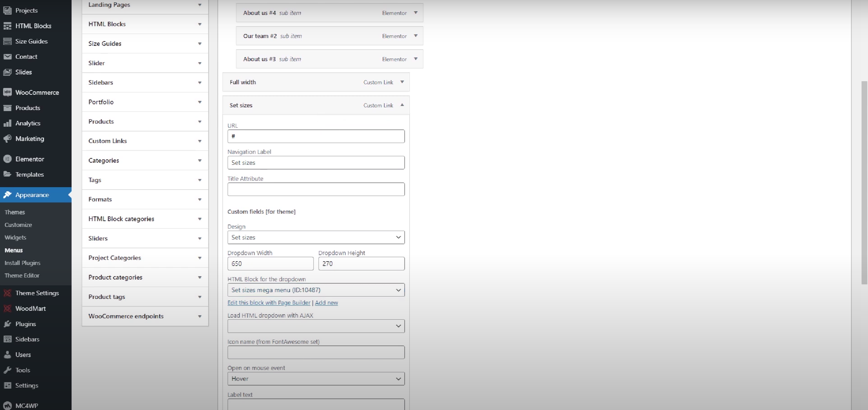Open the Open on mouse event dropdown

316,378
